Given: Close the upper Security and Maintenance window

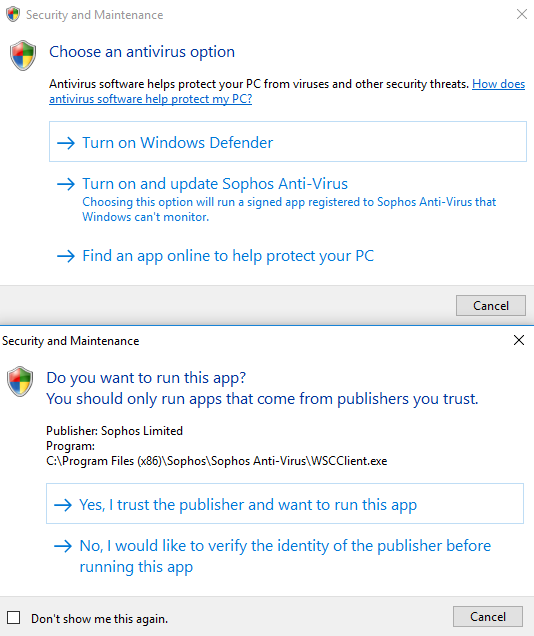Looking at the screenshot, I should click(522, 14).
